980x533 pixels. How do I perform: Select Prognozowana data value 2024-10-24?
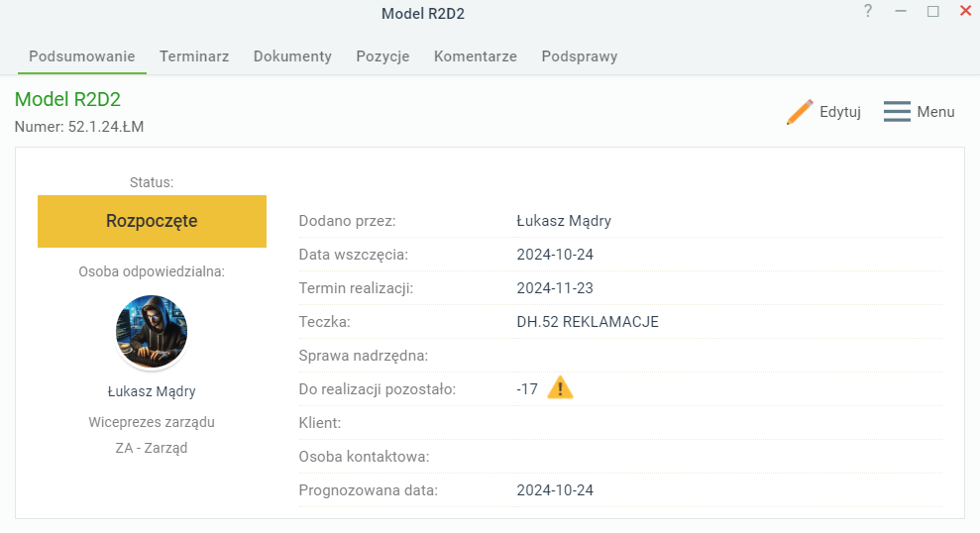pyautogui.click(x=555, y=490)
